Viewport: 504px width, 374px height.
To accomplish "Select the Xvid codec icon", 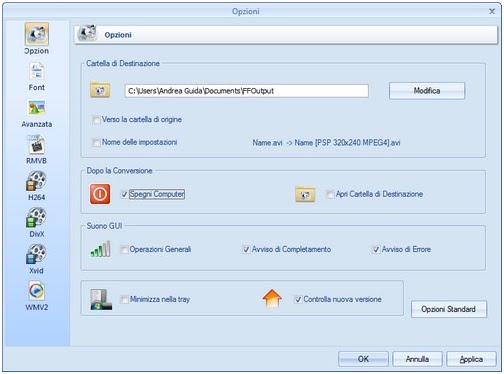I will tap(36, 254).
